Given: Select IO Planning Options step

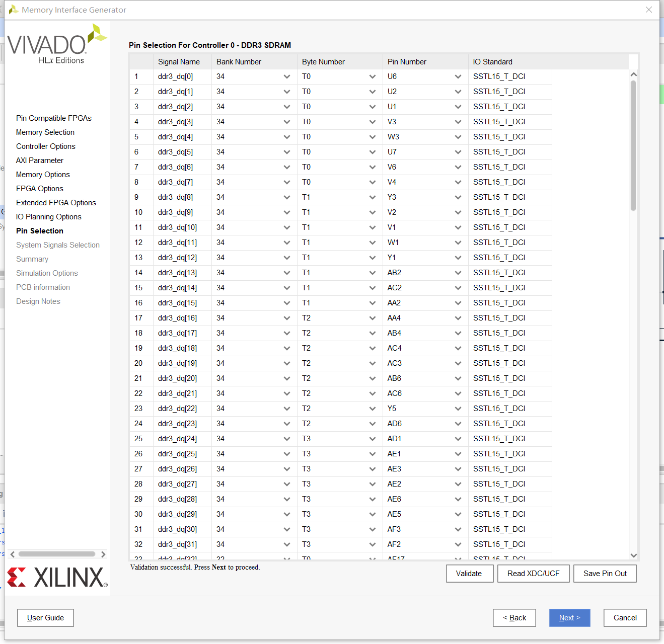Looking at the screenshot, I should 49,217.
